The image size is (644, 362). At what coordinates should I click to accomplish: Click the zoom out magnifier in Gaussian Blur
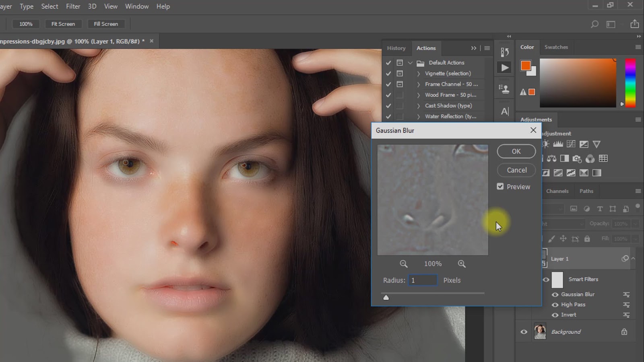pyautogui.click(x=403, y=264)
